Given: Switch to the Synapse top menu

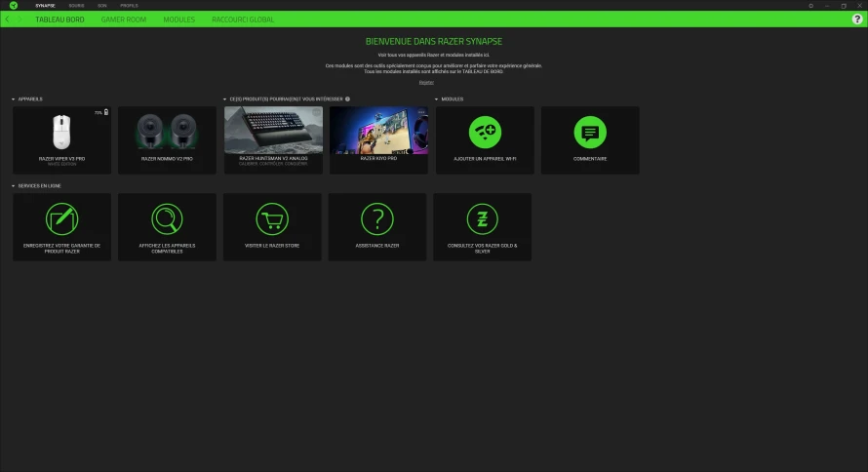Looking at the screenshot, I should point(46,6).
